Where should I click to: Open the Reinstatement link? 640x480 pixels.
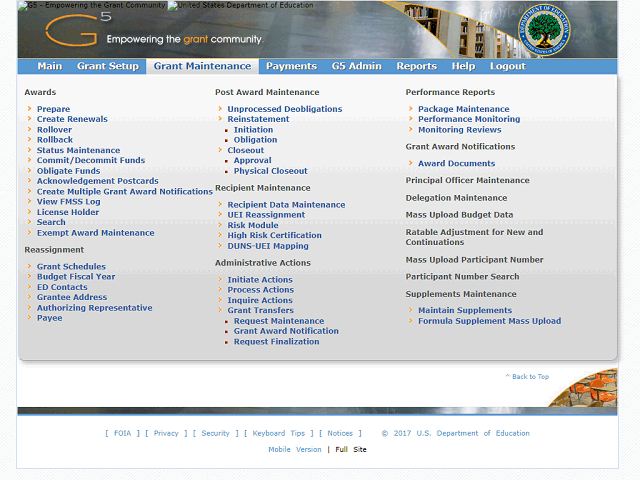(x=258, y=119)
